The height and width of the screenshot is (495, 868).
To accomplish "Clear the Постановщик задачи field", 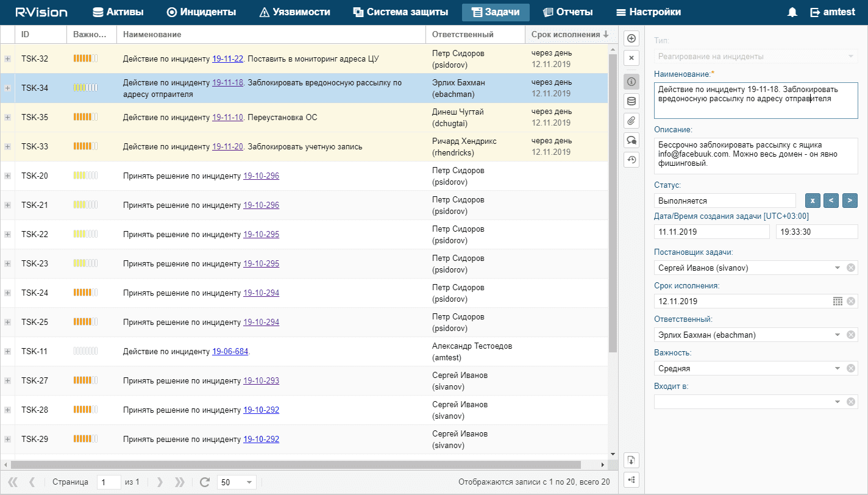I will click(x=851, y=268).
